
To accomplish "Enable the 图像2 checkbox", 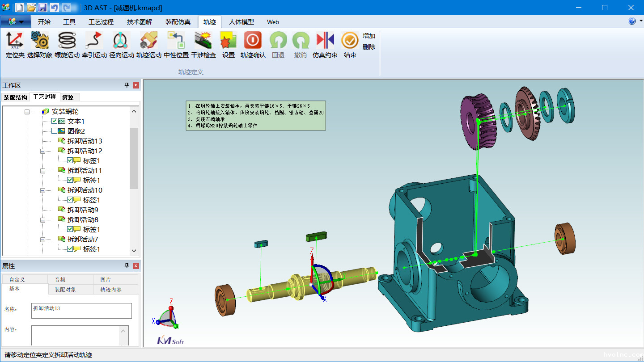I will pos(55,131).
